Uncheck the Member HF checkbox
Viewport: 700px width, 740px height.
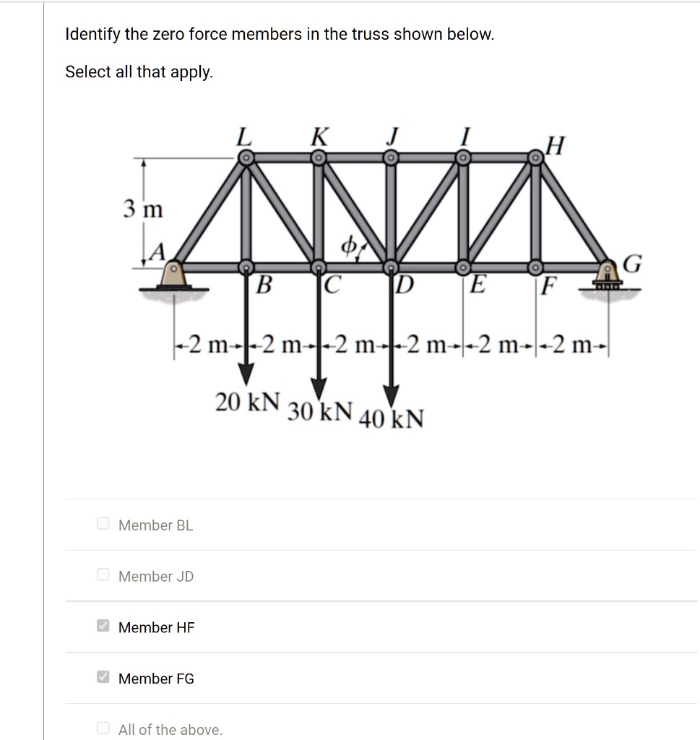(x=103, y=625)
